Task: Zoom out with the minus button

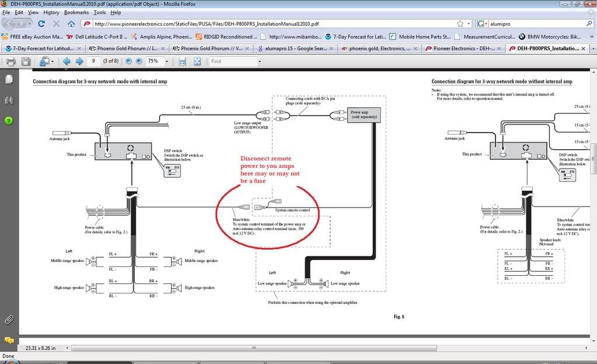Action: pyautogui.click(x=129, y=61)
